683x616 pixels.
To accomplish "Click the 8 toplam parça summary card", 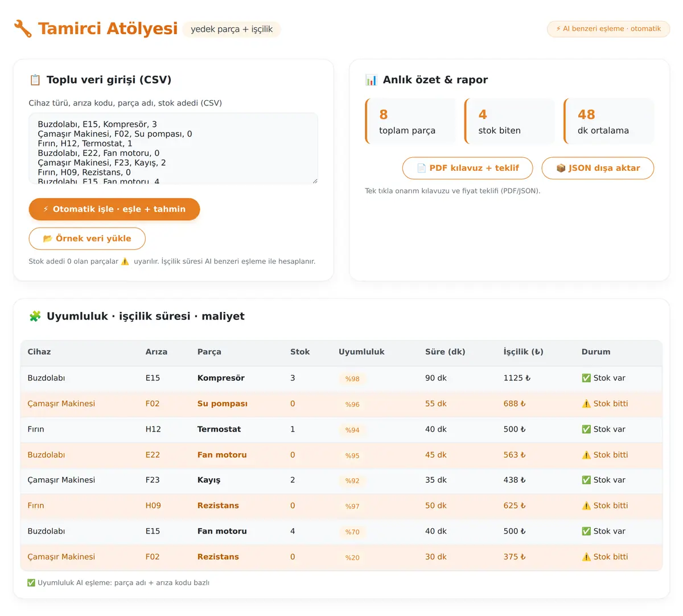I will [x=410, y=121].
